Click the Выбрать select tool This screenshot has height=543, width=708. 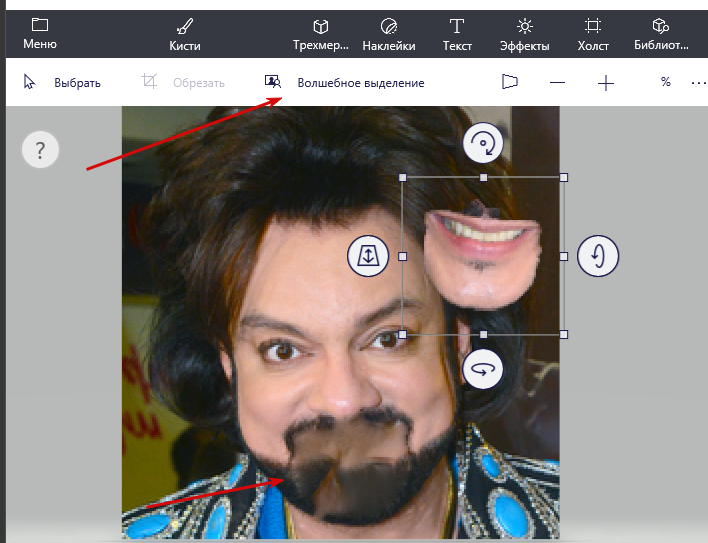coord(62,83)
